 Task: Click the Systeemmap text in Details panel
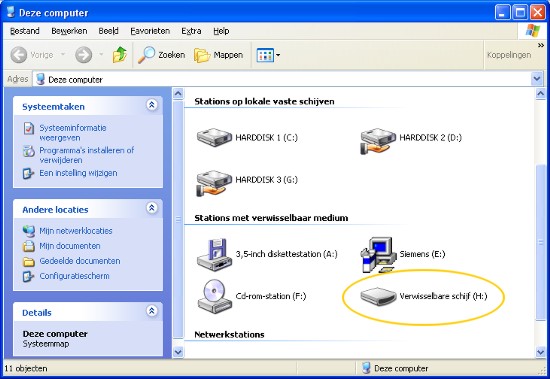(x=46, y=344)
